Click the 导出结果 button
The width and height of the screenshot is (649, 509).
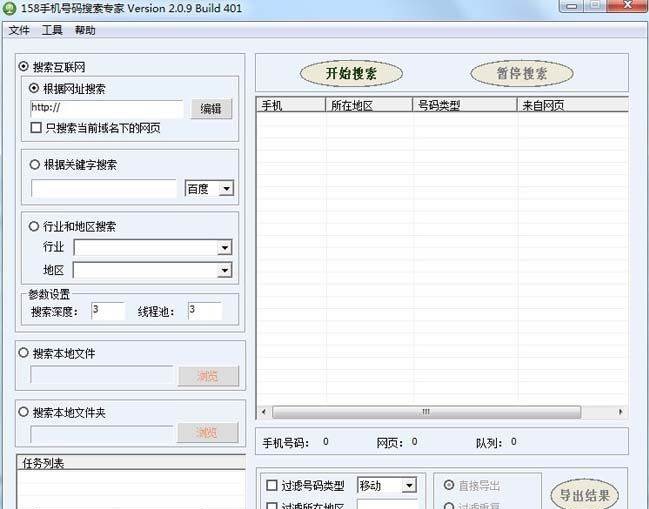(584, 495)
